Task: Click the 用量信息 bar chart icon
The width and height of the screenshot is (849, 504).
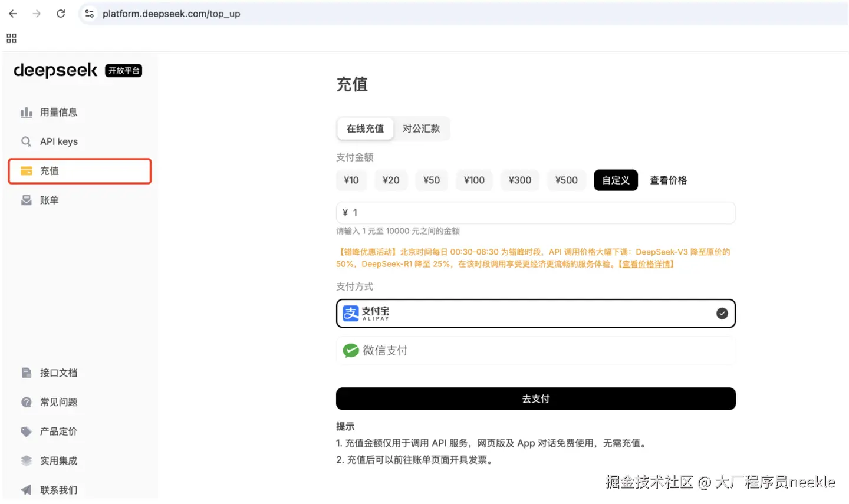Action: pyautogui.click(x=27, y=112)
